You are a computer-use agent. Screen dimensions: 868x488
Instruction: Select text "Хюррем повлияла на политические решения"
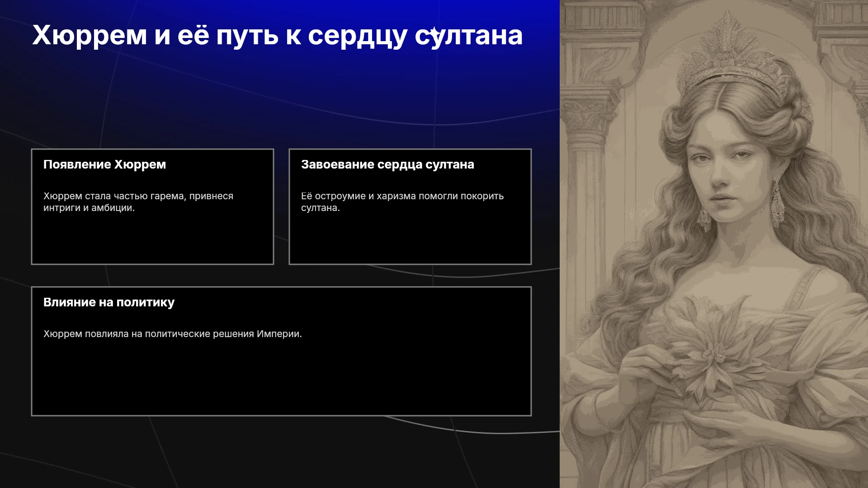tap(149, 334)
